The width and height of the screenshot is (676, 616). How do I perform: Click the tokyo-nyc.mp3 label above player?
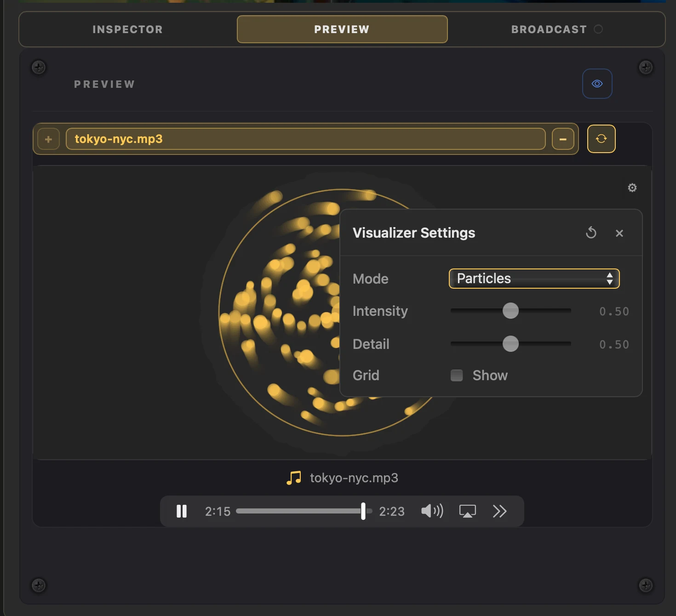point(354,478)
